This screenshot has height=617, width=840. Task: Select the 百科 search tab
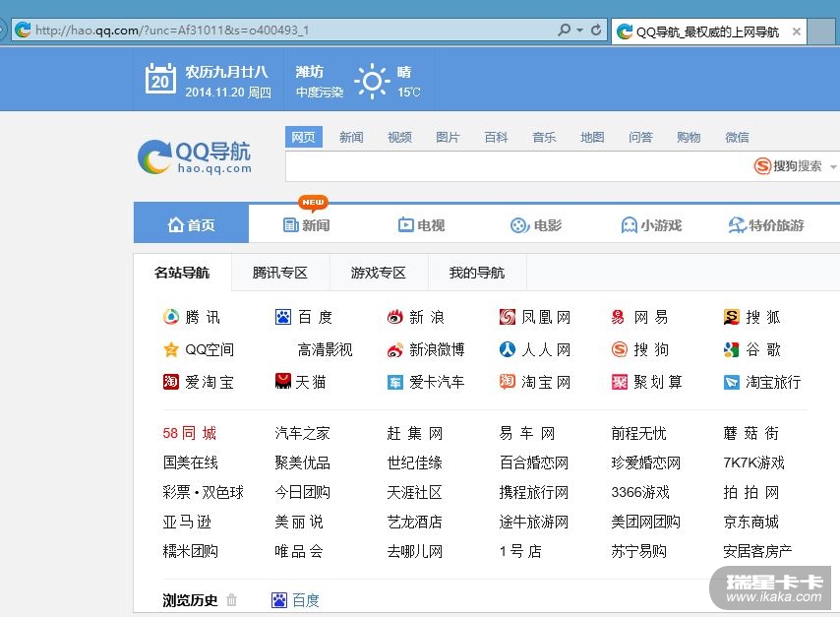coord(496,137)
